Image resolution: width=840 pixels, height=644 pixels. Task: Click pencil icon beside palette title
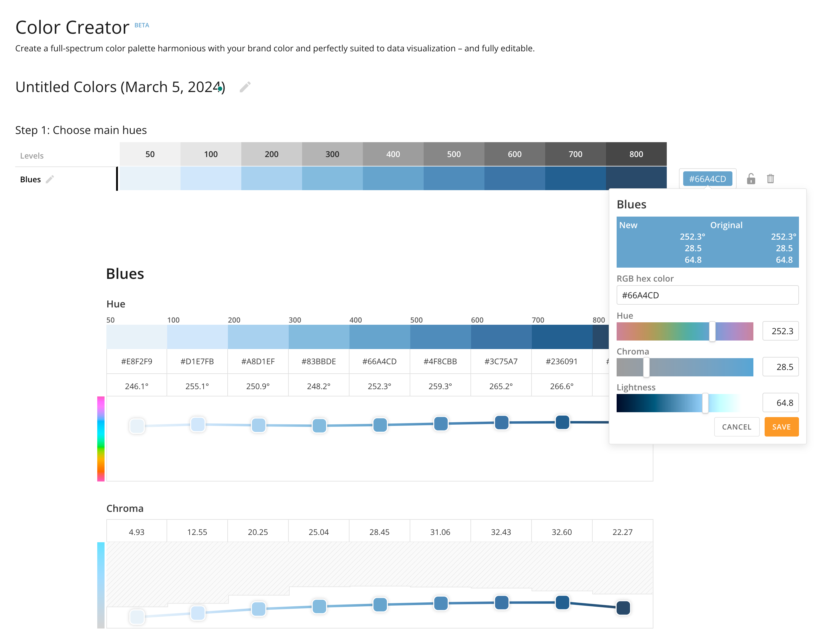point(245,87)
